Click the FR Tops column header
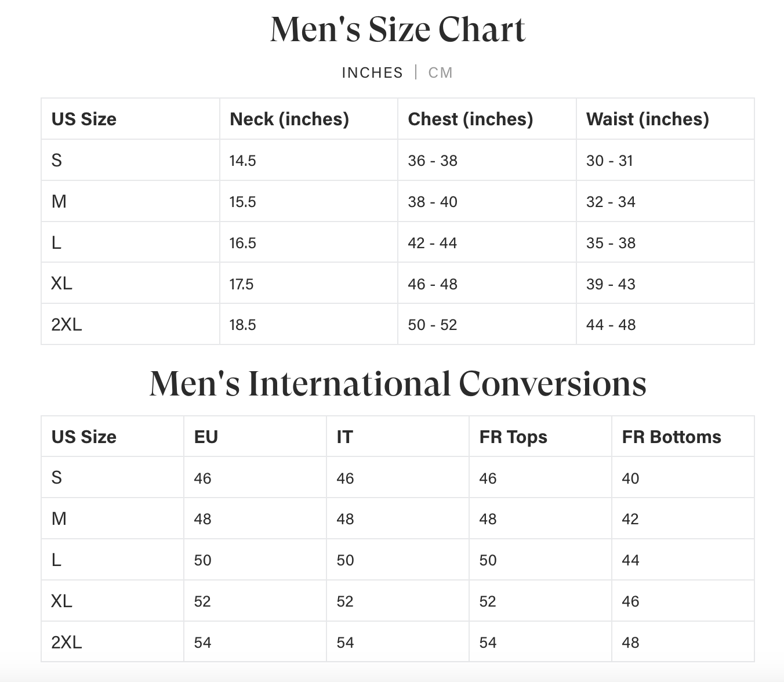The image size is (784, 682). coord(513,437)
